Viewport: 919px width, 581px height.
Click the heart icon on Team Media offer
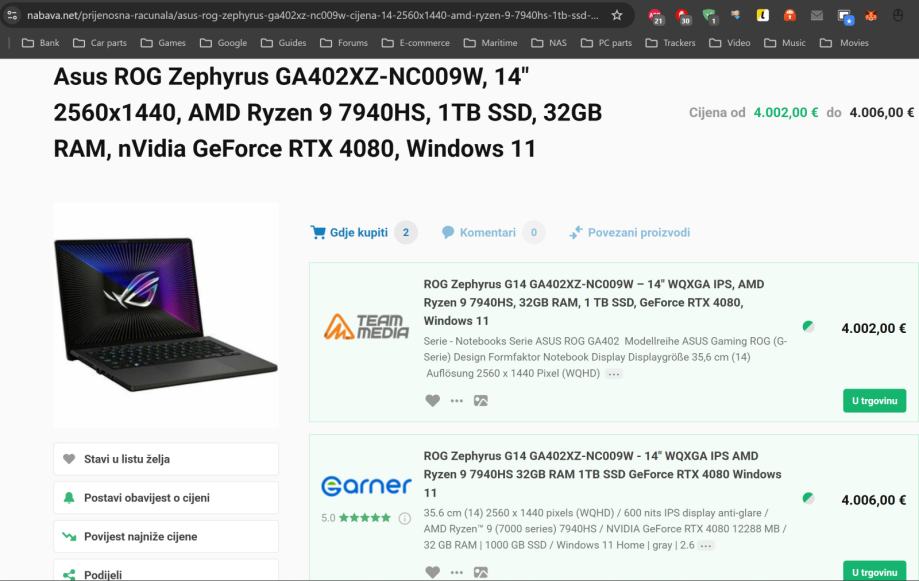(433, 400)
